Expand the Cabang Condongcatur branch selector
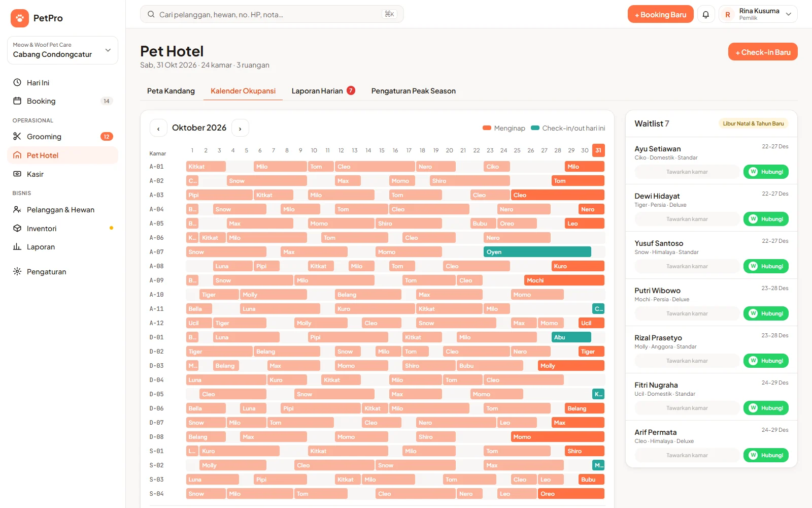Viewport: 812px width, 508px height. point(62,50)
